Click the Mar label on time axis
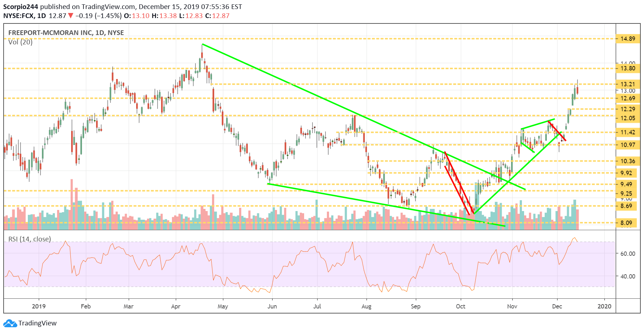The height and width of the screenshot is (333, 644). pyautogui.click(x=129, y=306)
